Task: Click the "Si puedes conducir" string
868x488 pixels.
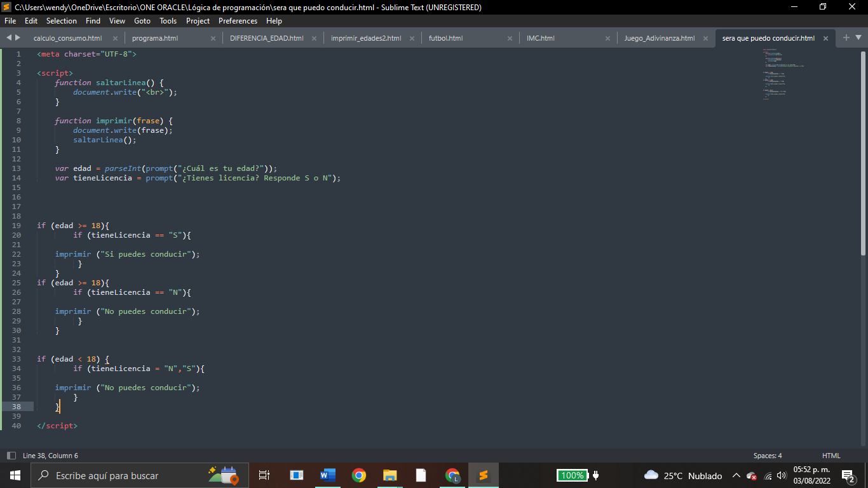Action: pos(146,254)
